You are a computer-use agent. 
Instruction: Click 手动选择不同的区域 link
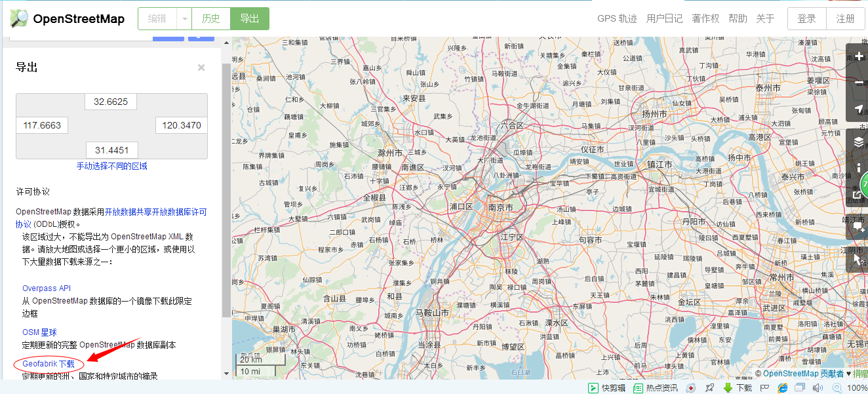111,167
